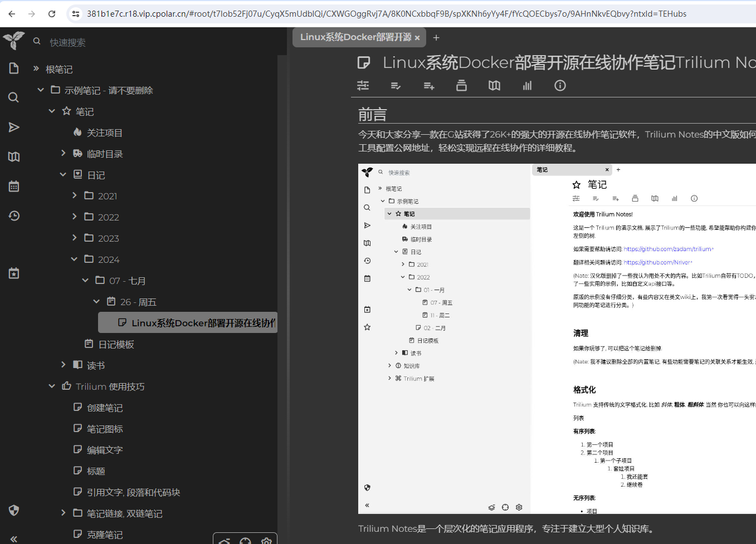Open Inherited Attributes ribbon icon
Screen dimensions: 756x544
(429, 86)
